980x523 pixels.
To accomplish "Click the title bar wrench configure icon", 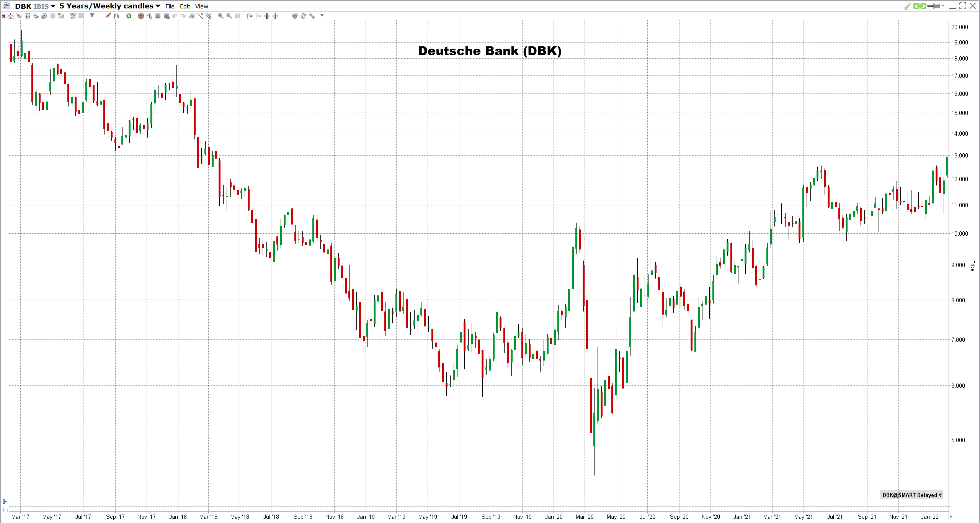I will pos(908,6).
